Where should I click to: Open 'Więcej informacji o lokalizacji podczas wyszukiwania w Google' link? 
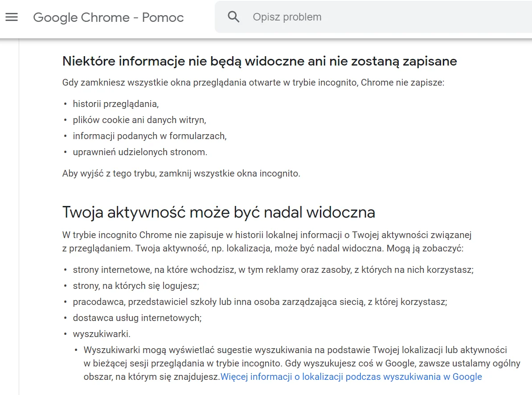pos(351,377)
